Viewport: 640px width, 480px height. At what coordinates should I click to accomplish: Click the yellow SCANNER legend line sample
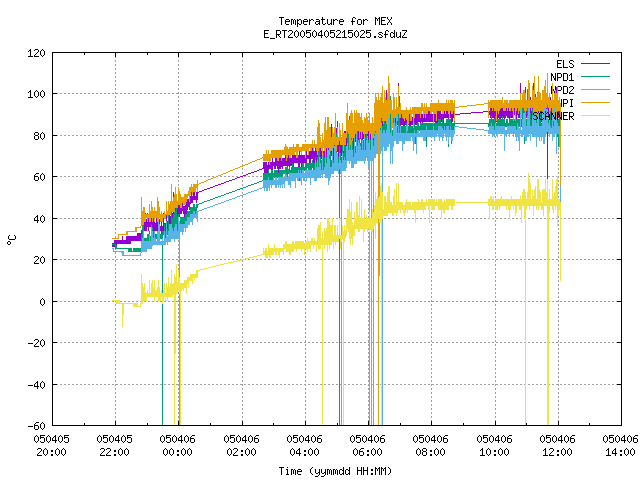pos(595,116)
